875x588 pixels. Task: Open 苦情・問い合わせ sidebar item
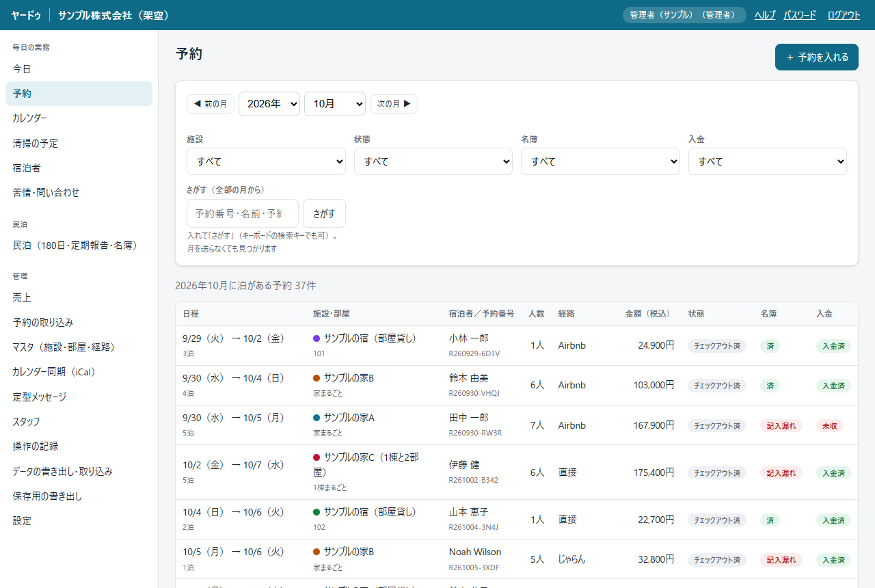click(79, 192)
